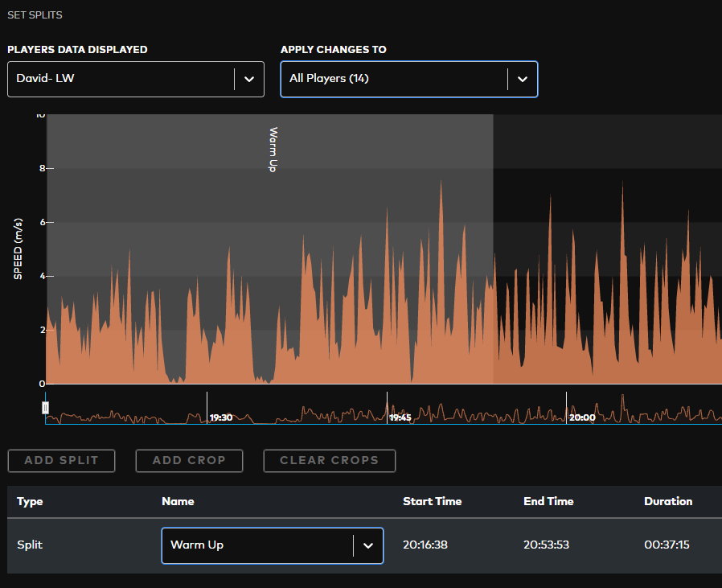This screenshot has width=722, height=588.
Task: Expand the chevron beside Warm Up in the table
Action: pyautogui.click(x=368, y=545)
